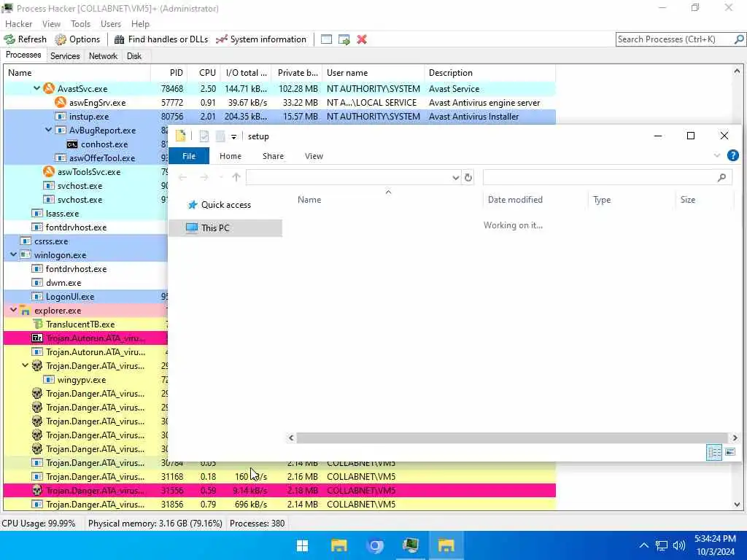Switch to Details view icon in Explorer
The height and width of the screenshot is (560, 747).
[713, 452]
